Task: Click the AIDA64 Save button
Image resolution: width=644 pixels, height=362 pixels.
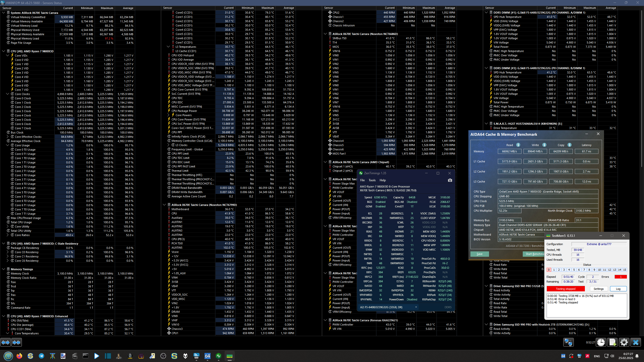Action: [x=479, y=254]
